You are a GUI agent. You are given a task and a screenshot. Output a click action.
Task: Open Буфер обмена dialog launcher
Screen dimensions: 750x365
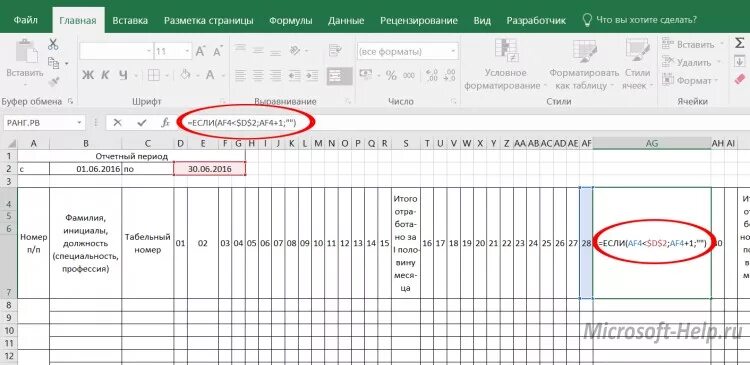[x=70, y=101]
